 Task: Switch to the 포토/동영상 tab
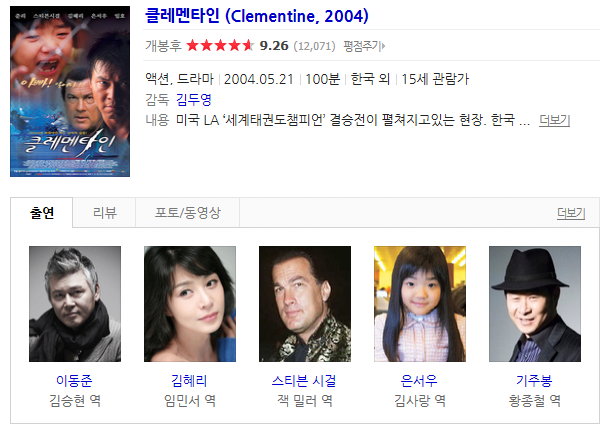click(x=188, y=212)
